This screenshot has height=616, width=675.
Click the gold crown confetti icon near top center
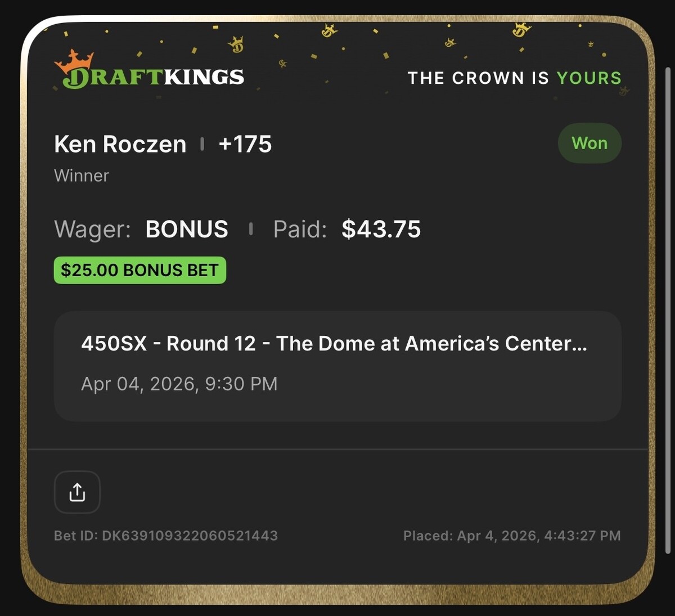[x=329, y=30]
